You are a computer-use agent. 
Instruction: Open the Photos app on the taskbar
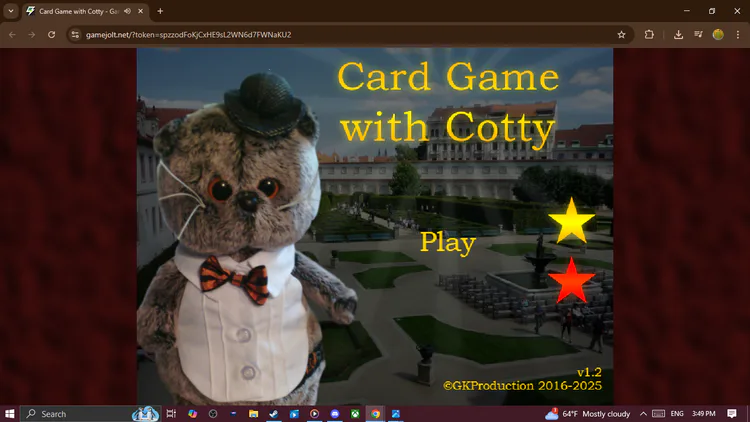396,414
